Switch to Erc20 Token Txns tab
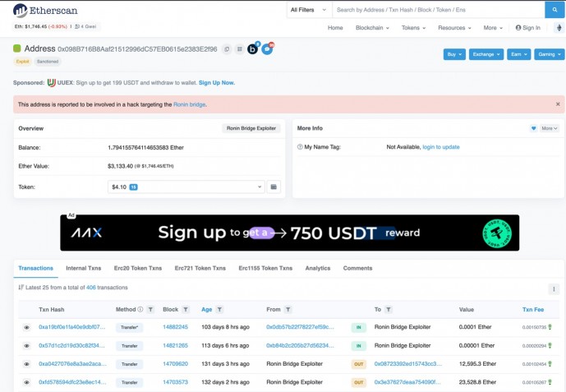This screenshot has width=566, height=392. (x=138, y=268)
